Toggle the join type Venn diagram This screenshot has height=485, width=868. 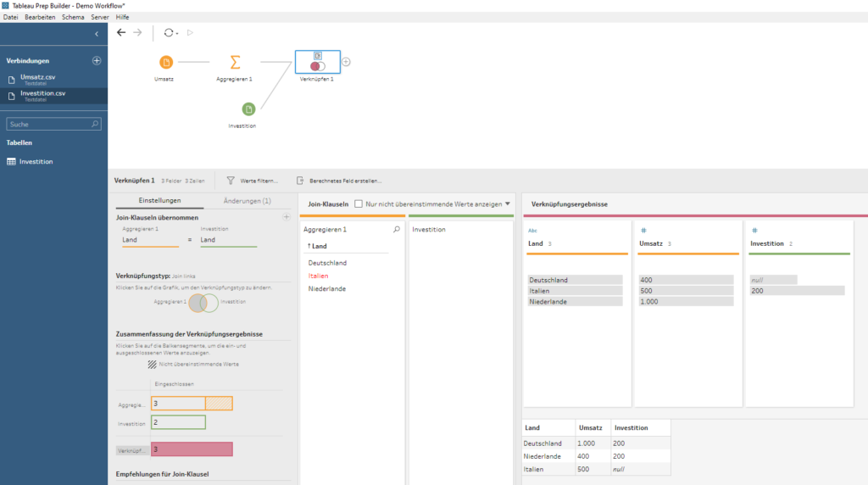pyautogui.click(x=203, y=303)
